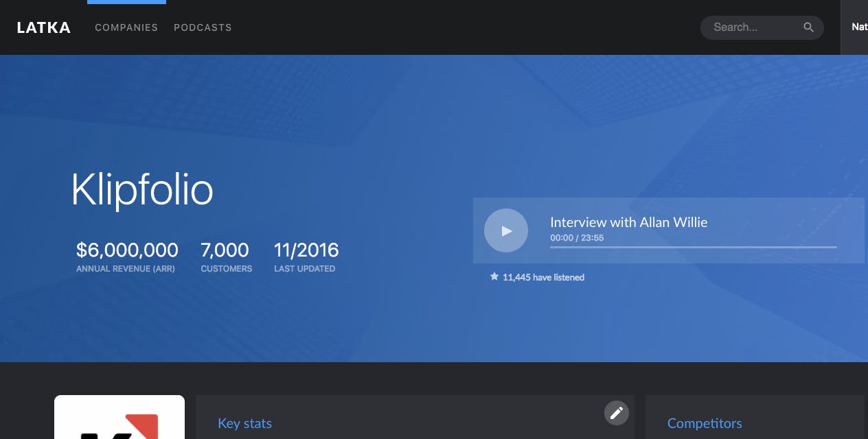The image size is (868, 439).
Task: Click the $6,000,000 annual revenue figure
Action: [x=127, y=250]
